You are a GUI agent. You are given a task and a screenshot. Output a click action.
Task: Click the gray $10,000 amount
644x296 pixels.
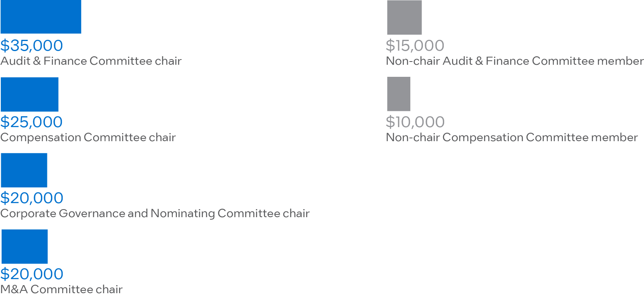[415, 122]
